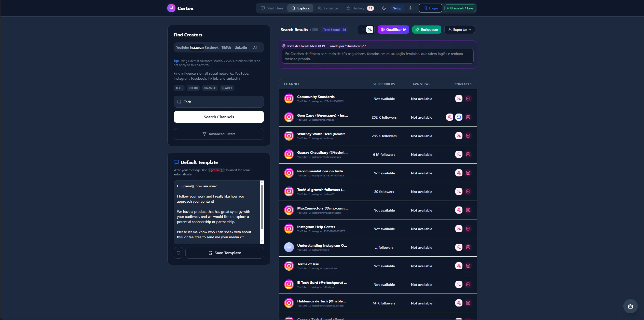Open Instagram link for Terms of Use
644x320 pixels.
click(468, 266)
